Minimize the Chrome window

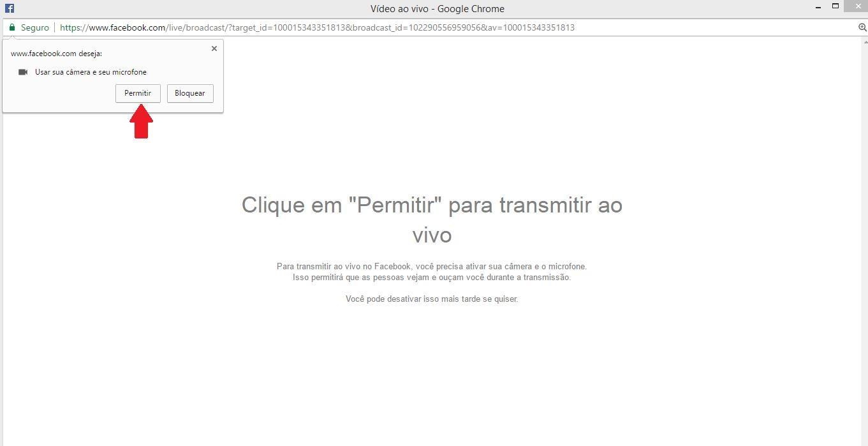click(x=818, y=7)
